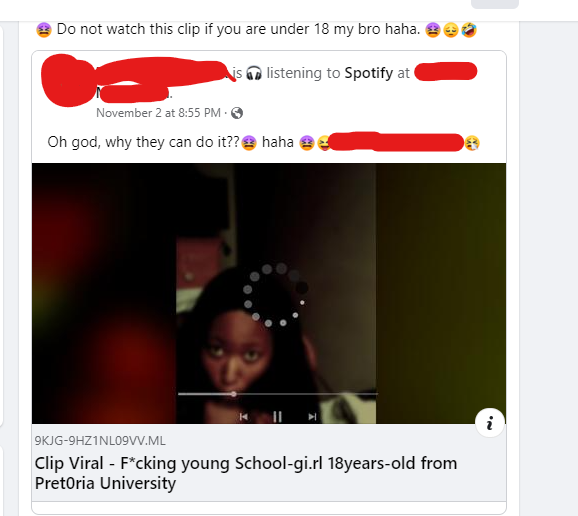Viewport: 578px width, 516px height.
Task: Open the "November 2 at 8:55 PM" timestamp
Action: tap(159, 113)
